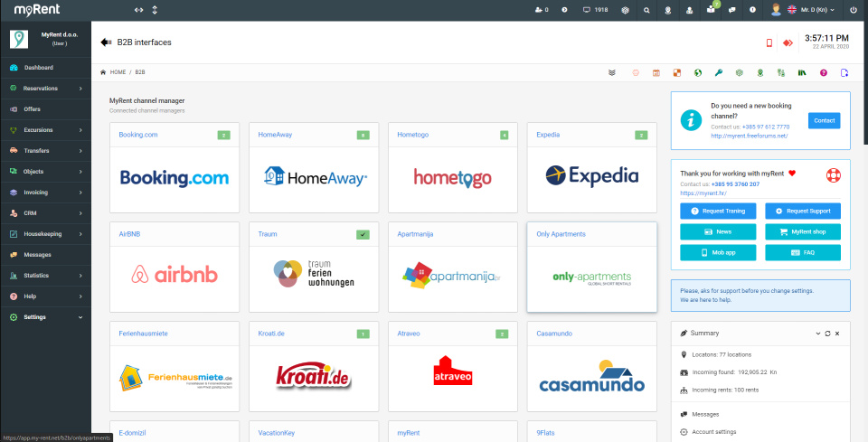Click the red double-arrow sync icon
Screen dimensions: 868x442
point(788,42)
